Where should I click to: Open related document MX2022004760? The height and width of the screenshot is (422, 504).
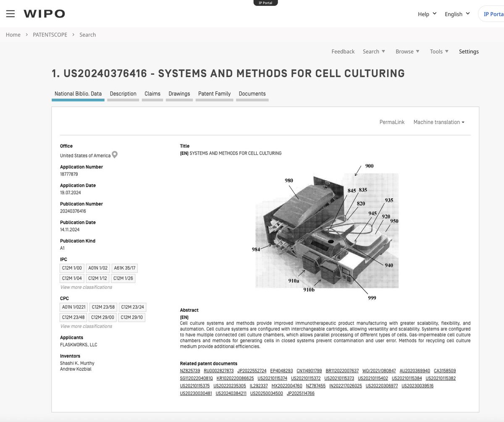point(287,386)
